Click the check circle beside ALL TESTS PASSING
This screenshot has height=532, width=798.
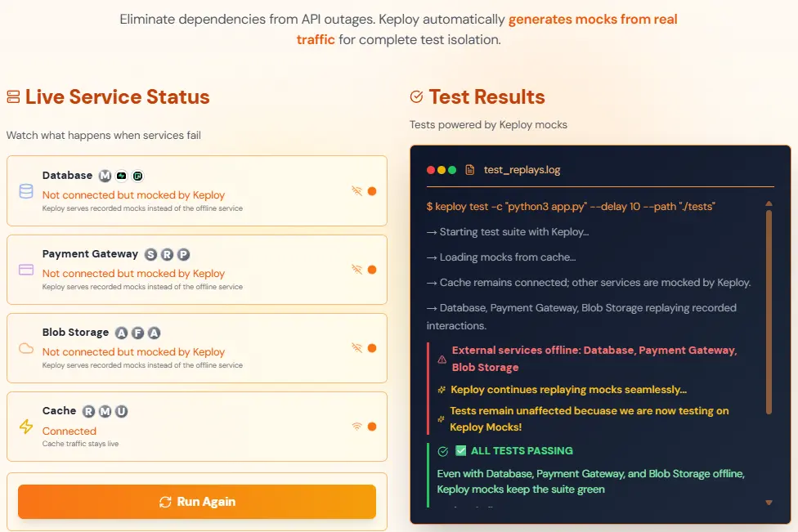[443, 451]
